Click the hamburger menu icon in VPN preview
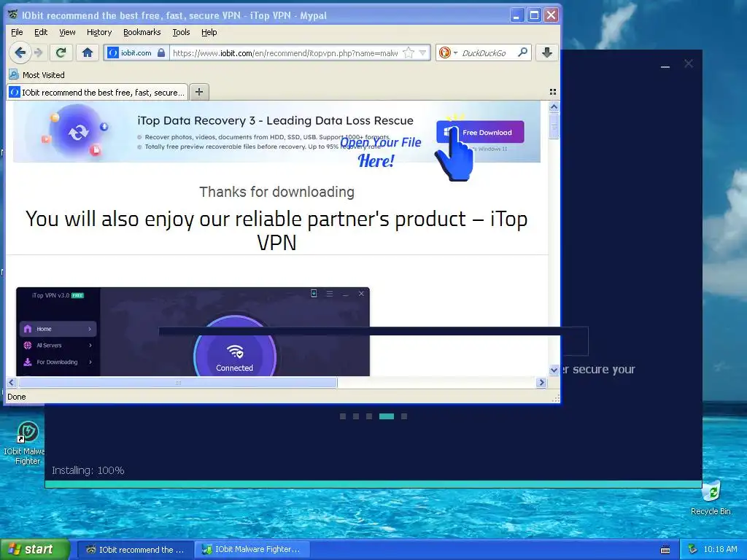The width and height of the screenshot is (747, 560). pyautogui.click(x=330, y=293)
